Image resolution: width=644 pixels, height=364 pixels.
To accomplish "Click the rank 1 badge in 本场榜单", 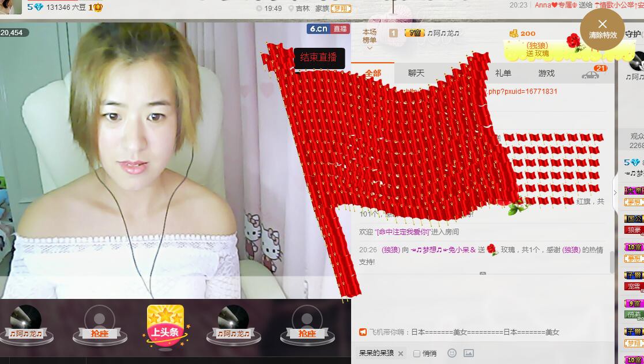I will (393, 33).
